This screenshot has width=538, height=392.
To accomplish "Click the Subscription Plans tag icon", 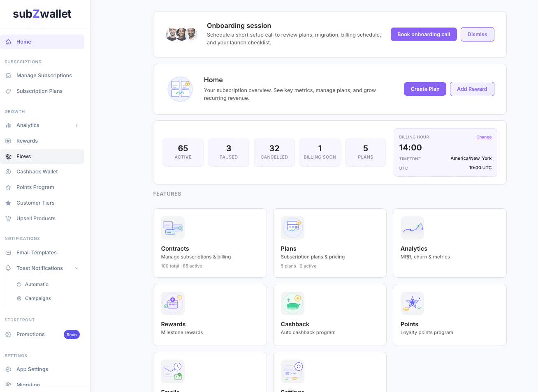I will [8, 91].
